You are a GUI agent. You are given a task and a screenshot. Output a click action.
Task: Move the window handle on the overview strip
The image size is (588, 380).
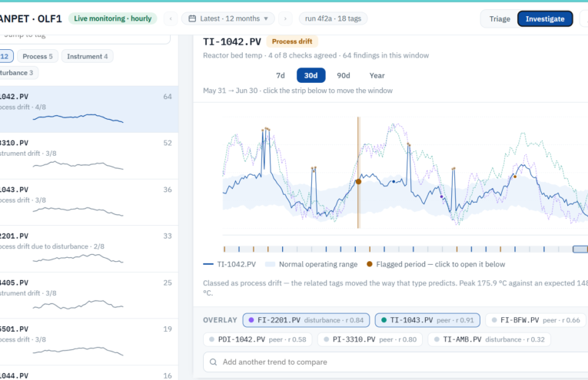point(580,249)
